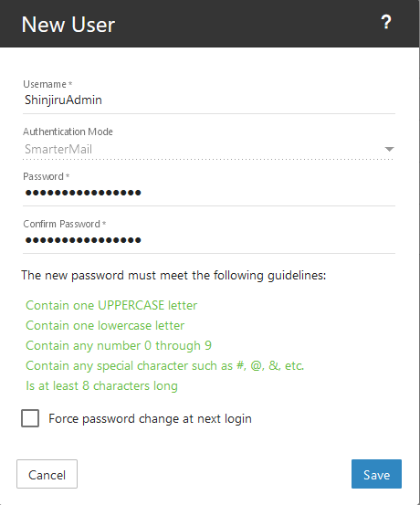Open help via the question mark icon

tap(386, 23)
